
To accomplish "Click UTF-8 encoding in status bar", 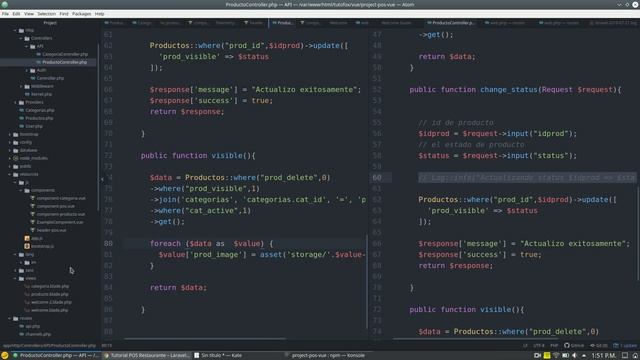I will point(539,346).
